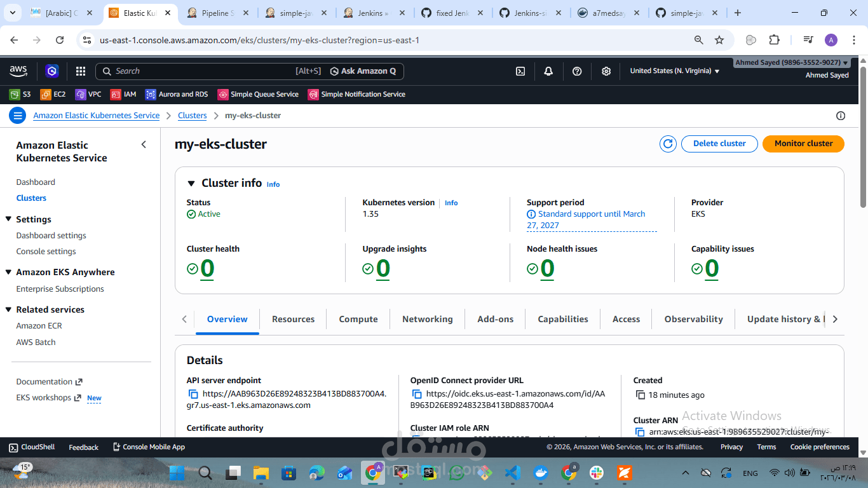Launch CloudShell from the top navigation icon
Screen dimensions: 868x488
[520, 71]
